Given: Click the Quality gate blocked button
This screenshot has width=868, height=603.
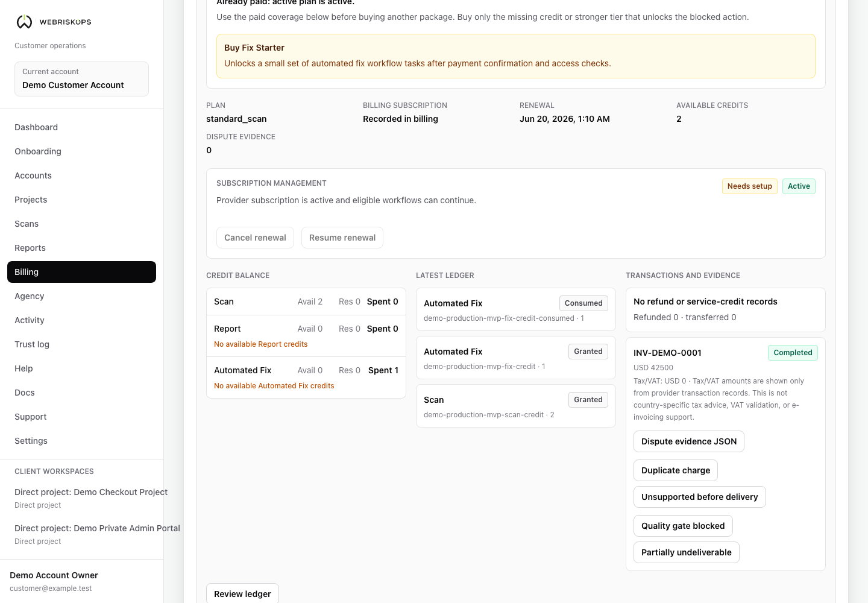Looking at the screenshot, I should click(x=683, y=526).
